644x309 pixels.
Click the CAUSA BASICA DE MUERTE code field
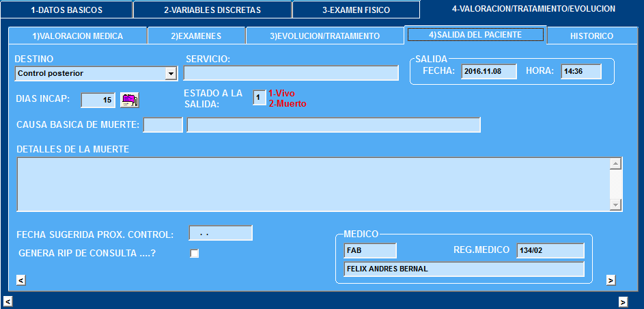163,125
